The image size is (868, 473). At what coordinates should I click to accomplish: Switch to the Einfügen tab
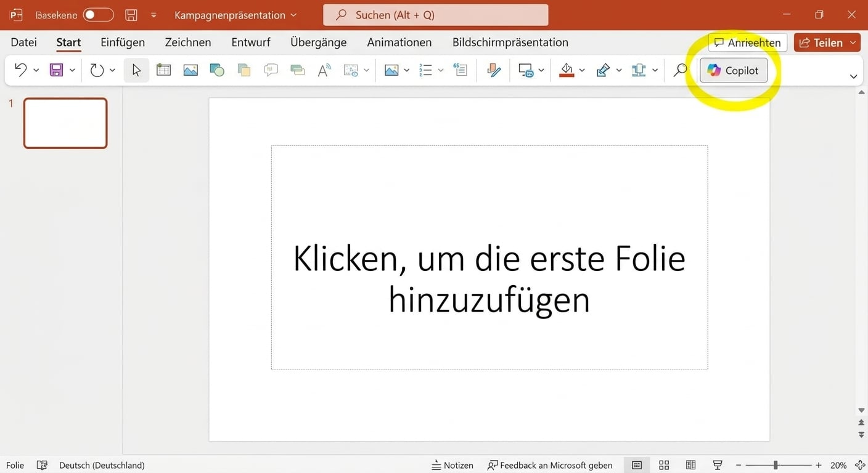pyautogui.click(x=123, y=42)
